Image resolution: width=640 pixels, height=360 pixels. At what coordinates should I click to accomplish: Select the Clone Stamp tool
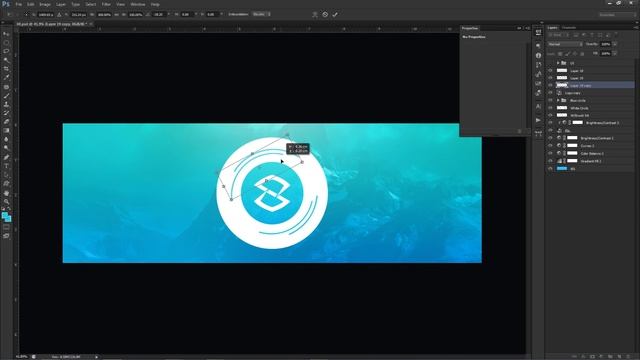tap(6, 104)
